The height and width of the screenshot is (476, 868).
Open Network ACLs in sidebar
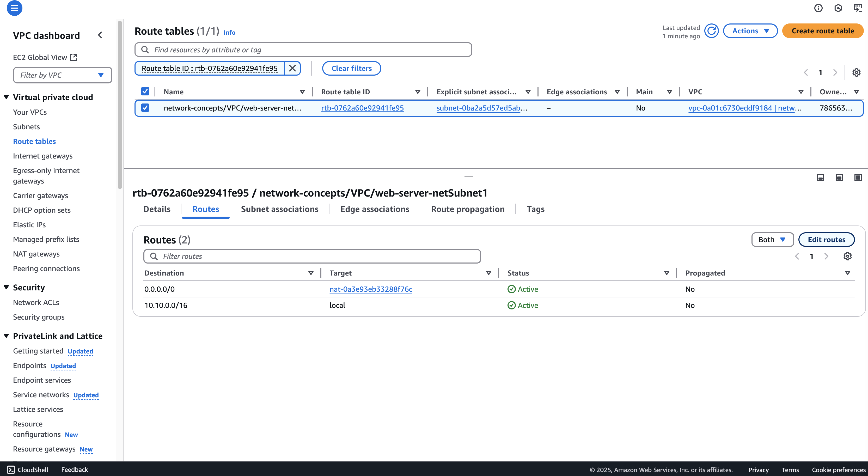pos(36,302)
